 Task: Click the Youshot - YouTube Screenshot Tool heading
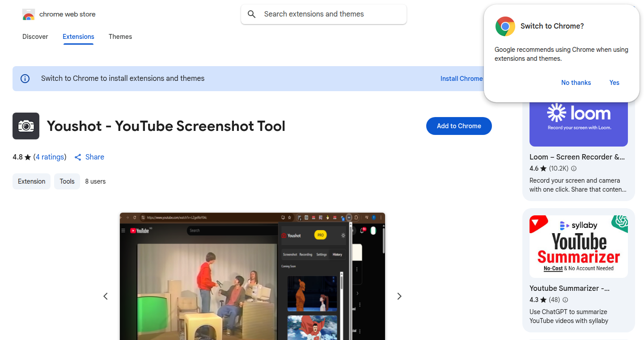[x=166, y=126]
